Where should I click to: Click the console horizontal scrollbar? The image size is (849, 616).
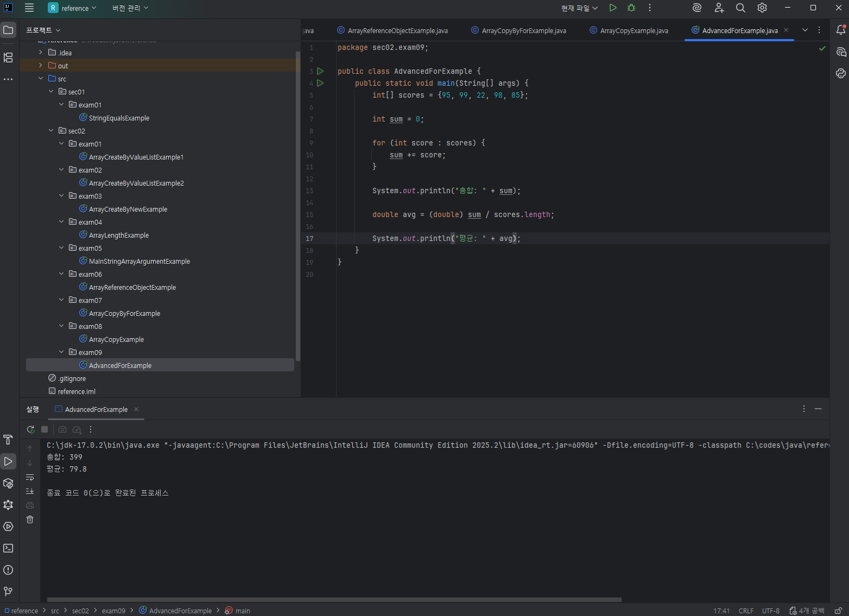tap(334, 600)
